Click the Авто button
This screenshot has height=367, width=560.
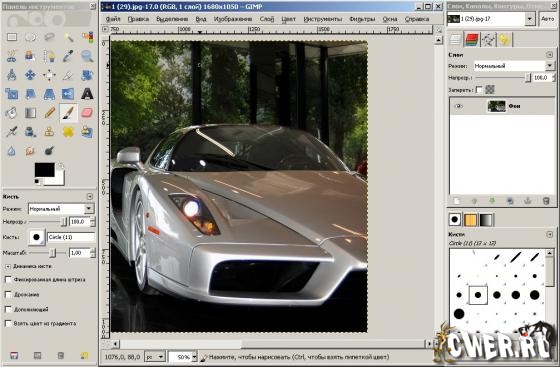(x=547, y=19)
